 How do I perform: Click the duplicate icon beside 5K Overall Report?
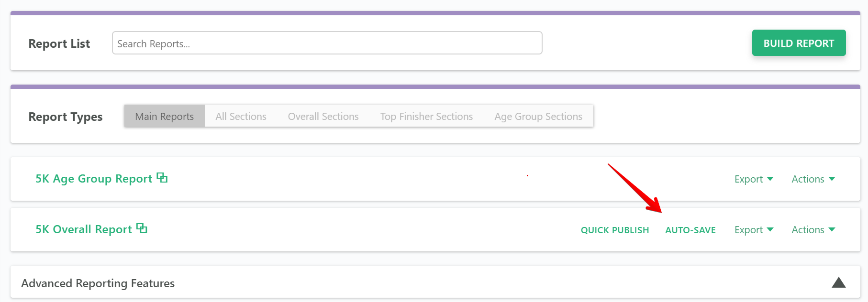coord(142,228)
